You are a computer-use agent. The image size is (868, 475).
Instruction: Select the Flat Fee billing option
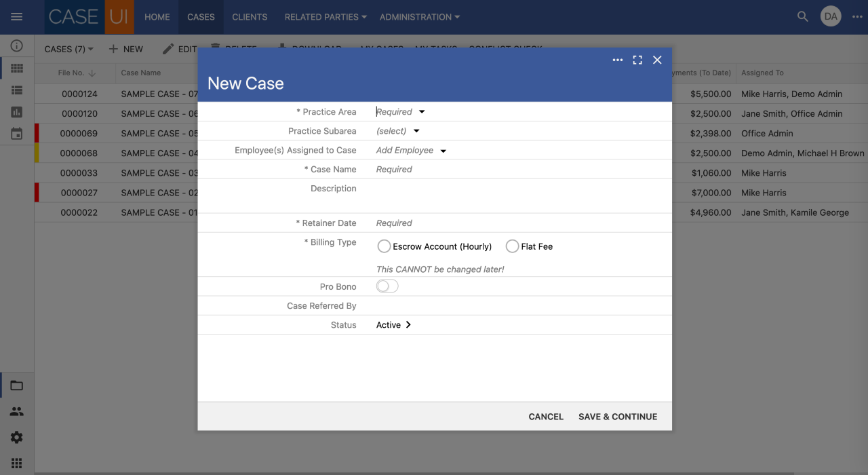click(512, 246)
